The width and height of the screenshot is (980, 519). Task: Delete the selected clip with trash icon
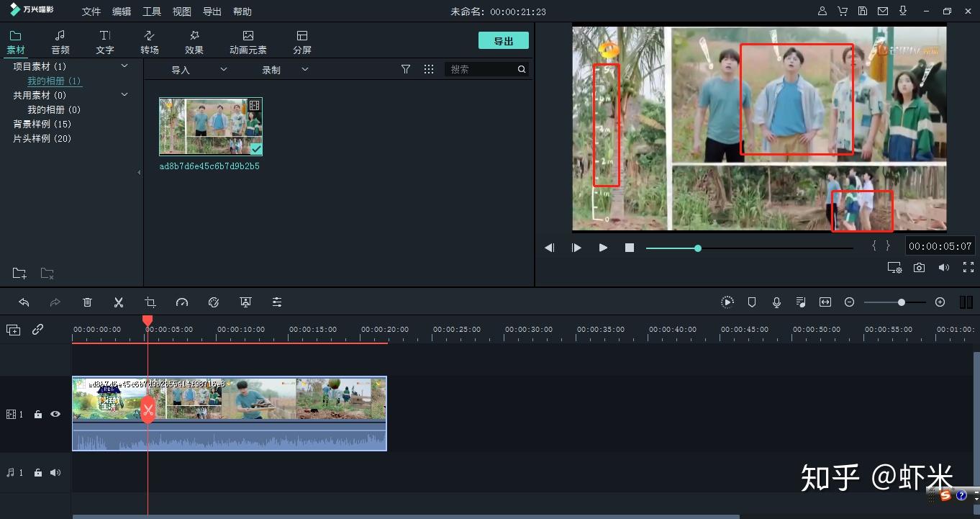click(x=87, y=302)
